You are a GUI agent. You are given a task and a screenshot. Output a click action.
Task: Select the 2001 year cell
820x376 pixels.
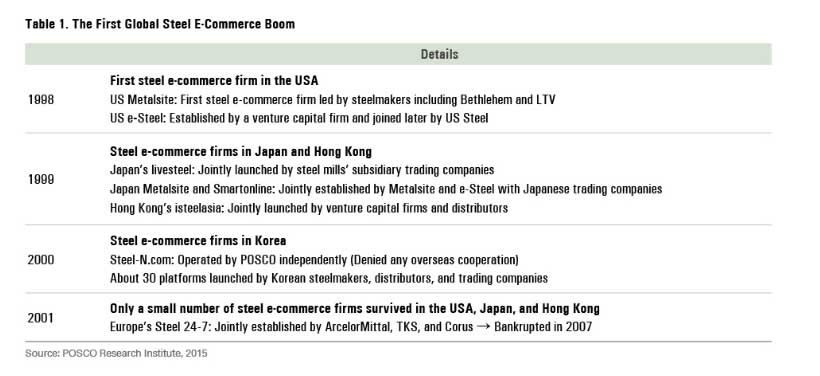[x=41, y=318]
